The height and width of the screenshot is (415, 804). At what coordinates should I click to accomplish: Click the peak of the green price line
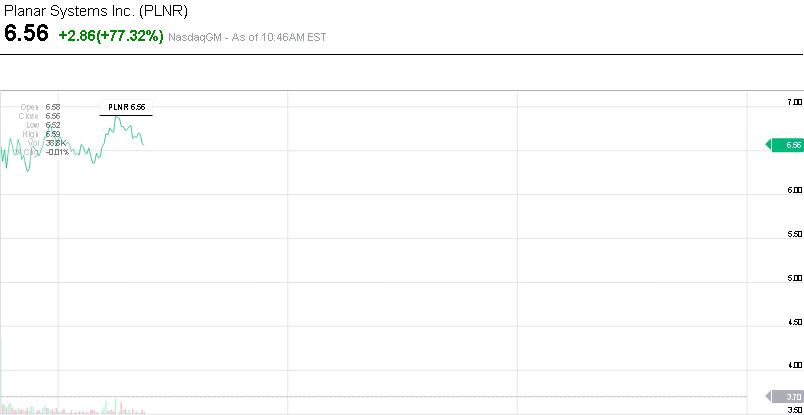tap(116, 117)
